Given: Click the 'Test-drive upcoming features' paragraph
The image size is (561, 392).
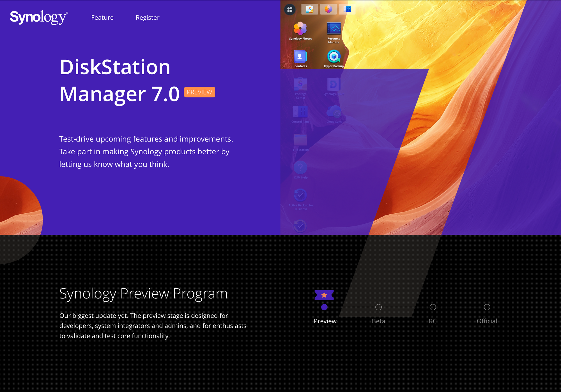Looking at the screenshot, I should [146, 152].
